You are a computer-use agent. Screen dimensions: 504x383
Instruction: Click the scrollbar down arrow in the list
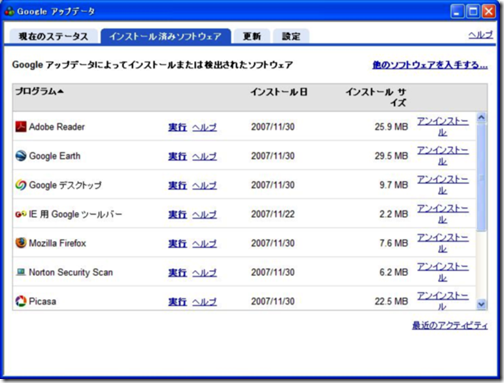coord(481,304)
